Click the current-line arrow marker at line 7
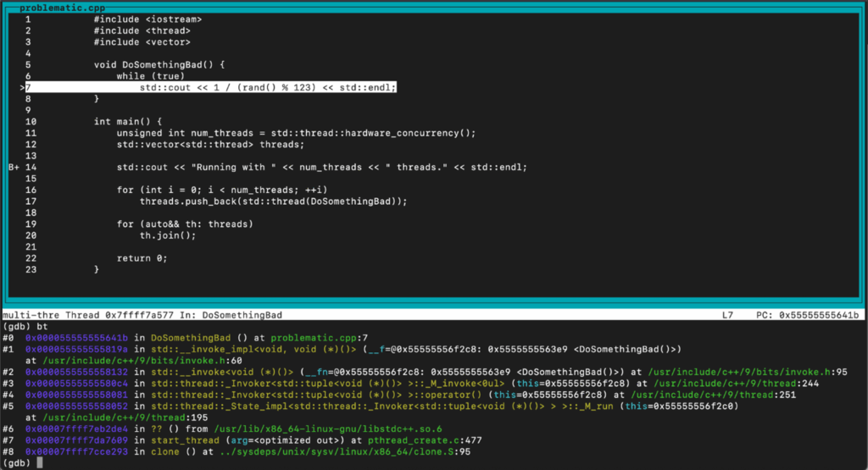 (x=22, y=87)
